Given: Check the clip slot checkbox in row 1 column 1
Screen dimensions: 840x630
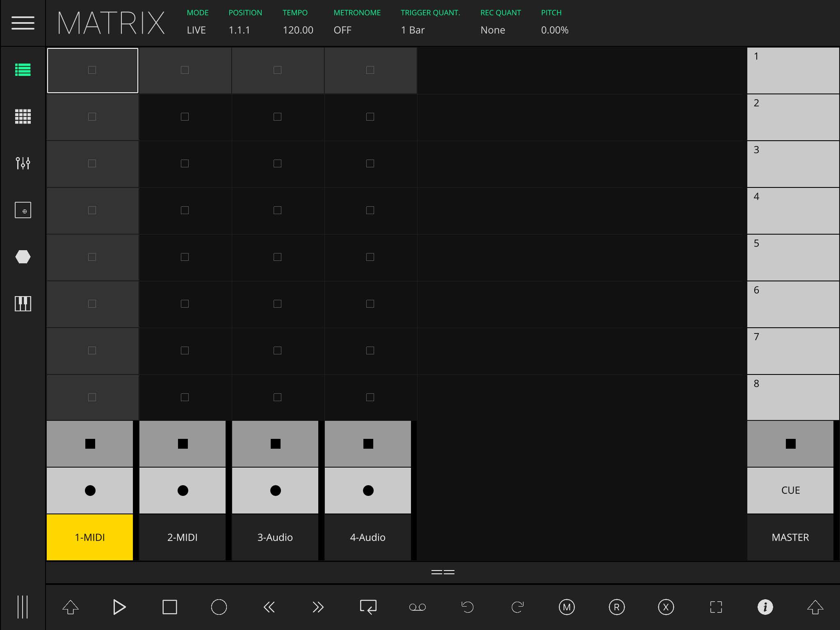Looking at the screenshot, I should coord(92,69).
